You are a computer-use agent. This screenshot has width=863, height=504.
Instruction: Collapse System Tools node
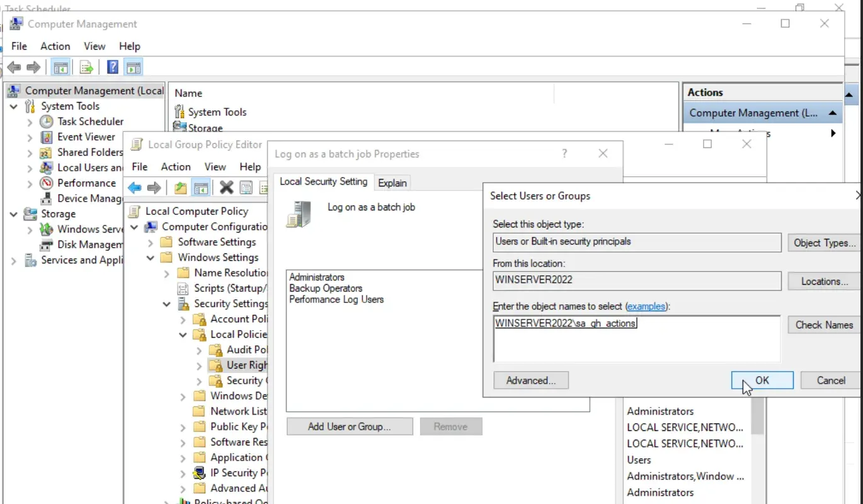point(13,106)
